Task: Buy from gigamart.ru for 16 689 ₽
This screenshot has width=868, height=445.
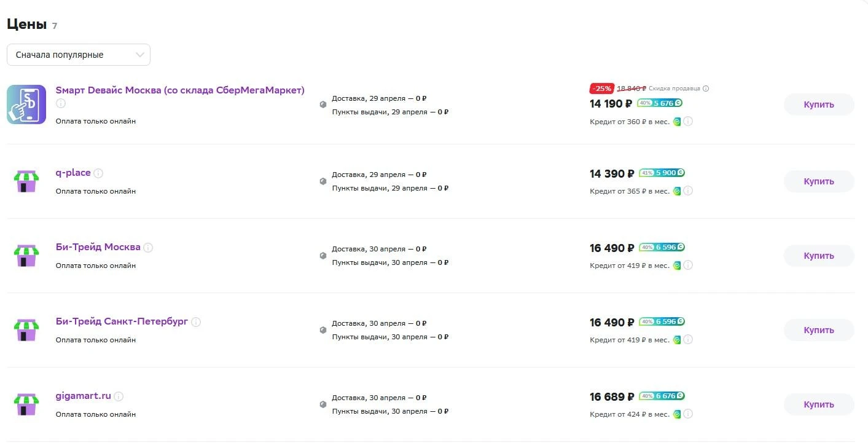Action: [819, 404]
